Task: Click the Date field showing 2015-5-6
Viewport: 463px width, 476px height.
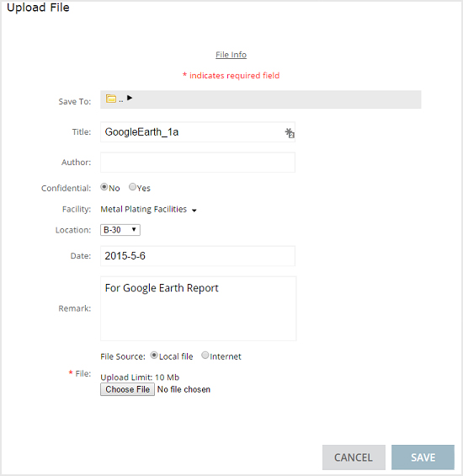Action: [x=198, y=256]
